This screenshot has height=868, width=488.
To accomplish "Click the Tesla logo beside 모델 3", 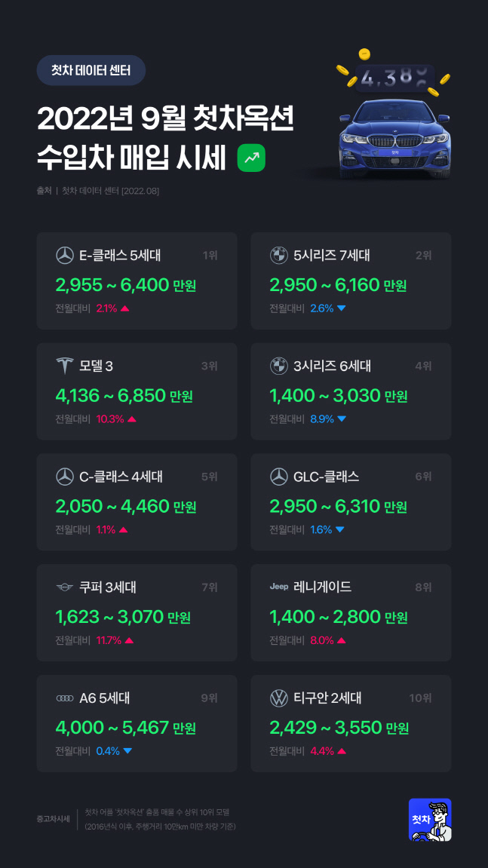I will point(65,367).
